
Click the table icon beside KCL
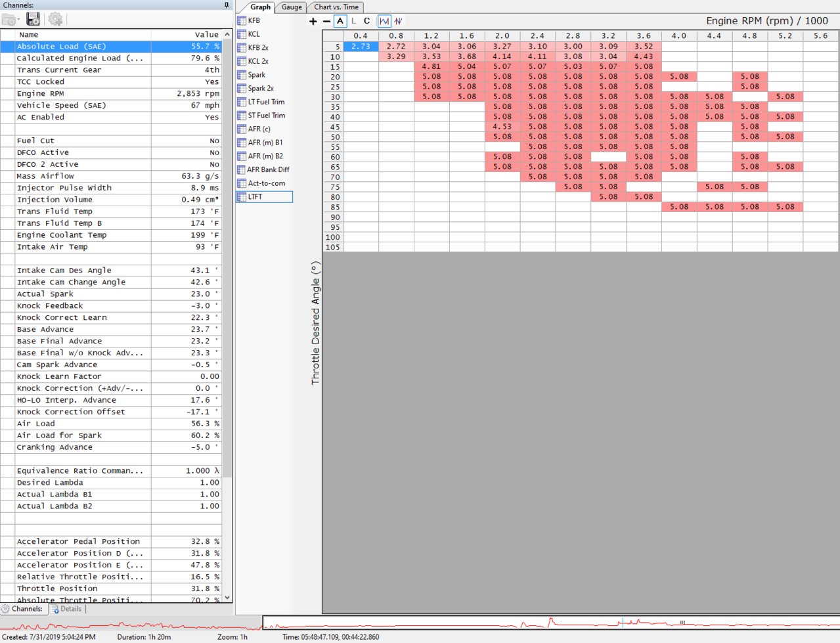point(242,34)
